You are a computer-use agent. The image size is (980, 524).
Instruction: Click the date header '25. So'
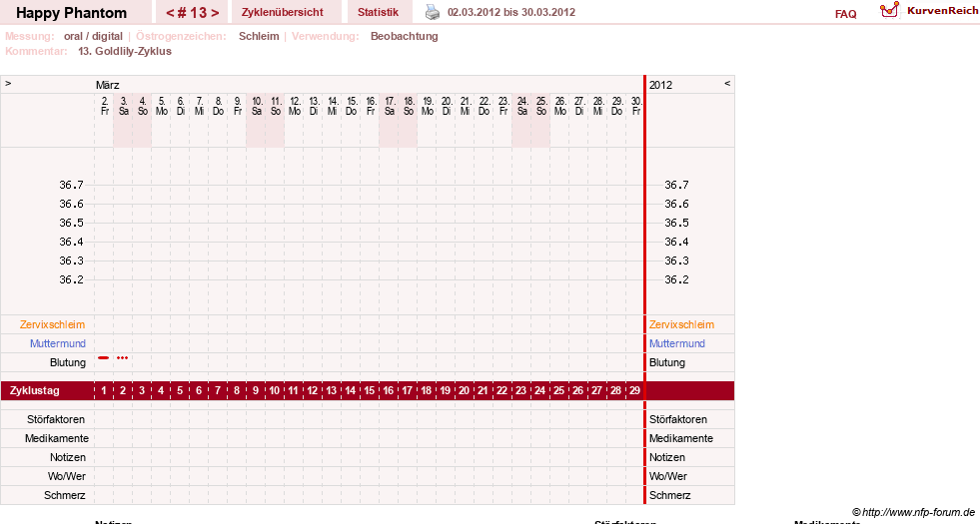541,106
